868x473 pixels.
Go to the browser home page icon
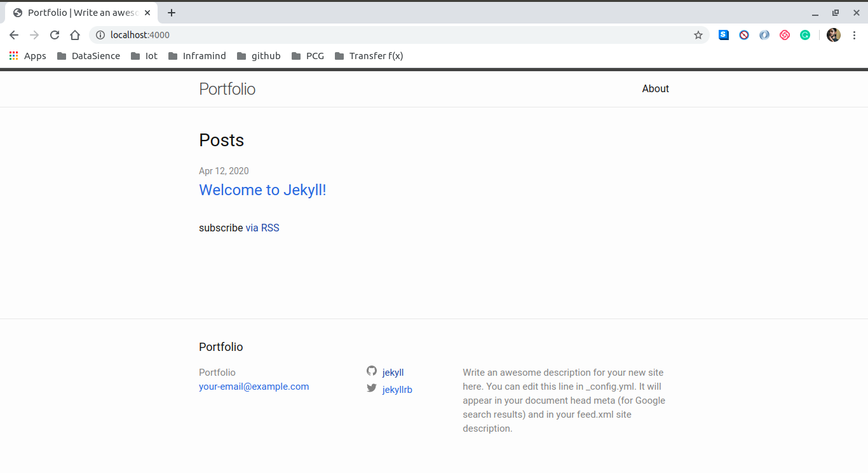click(x=75, y=35)
